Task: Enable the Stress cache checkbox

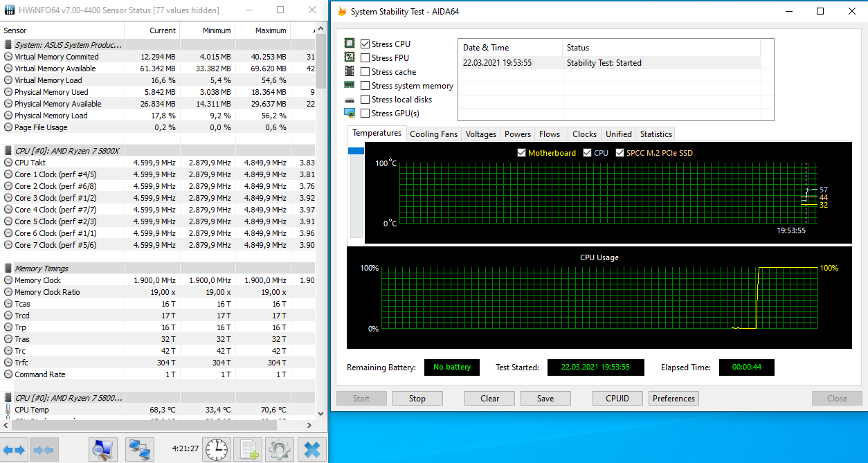Action: (365, 71)
